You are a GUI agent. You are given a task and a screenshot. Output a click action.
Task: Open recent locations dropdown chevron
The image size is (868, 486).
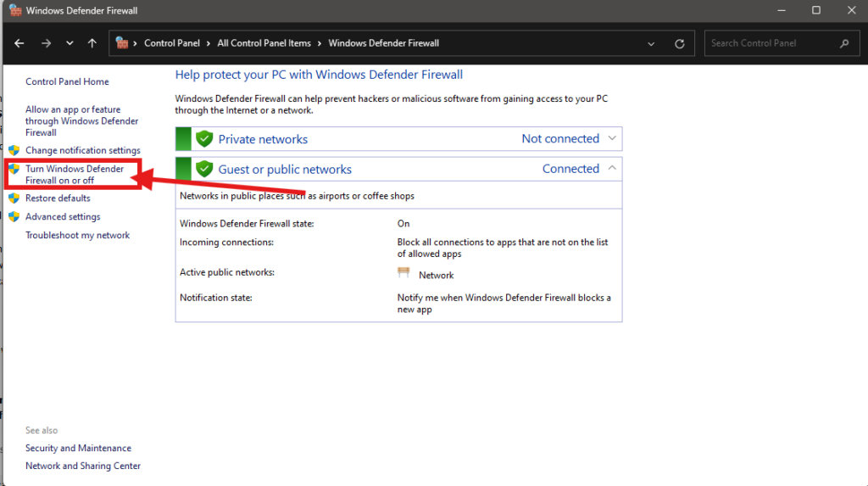[x=70, y=43]
